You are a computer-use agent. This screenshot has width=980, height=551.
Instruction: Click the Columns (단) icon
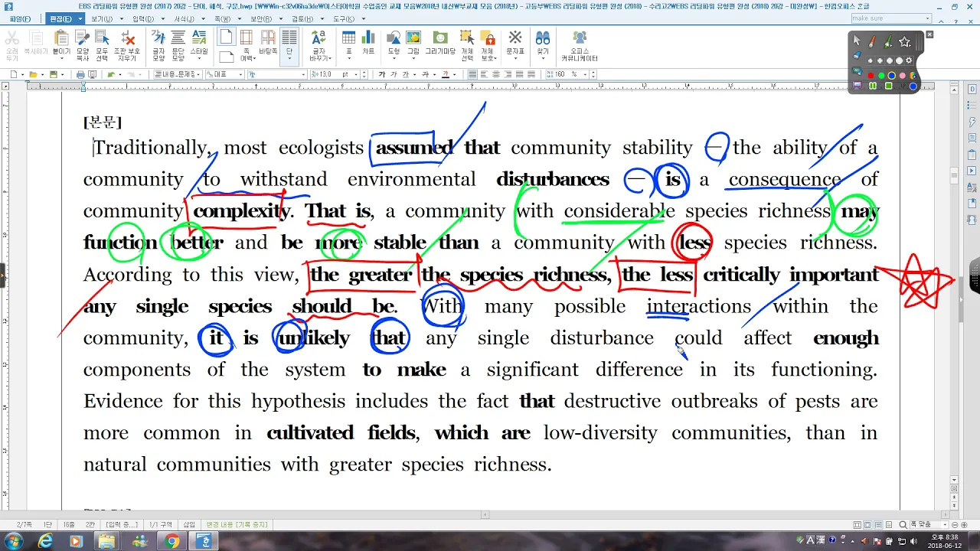tap(289, 46)
